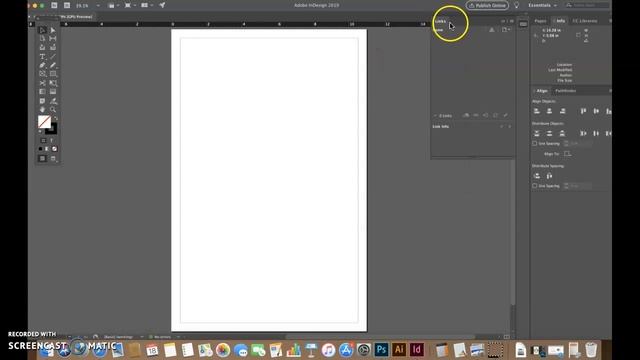Screen dimensions: 640x360
Task: Open the View Options dropdown
Action: tap(113, 6)
